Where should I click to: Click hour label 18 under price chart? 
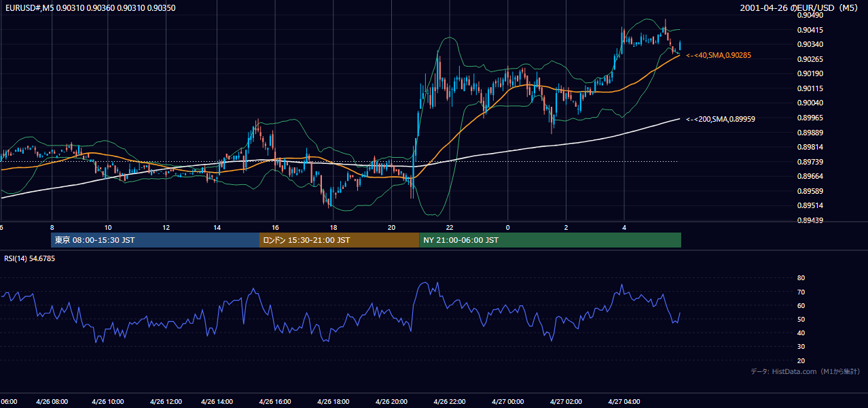[x=333, y=227]
